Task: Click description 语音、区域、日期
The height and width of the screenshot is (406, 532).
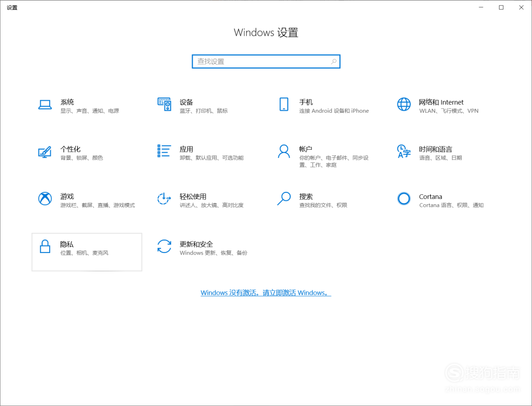Action: [x=440, y=157]
